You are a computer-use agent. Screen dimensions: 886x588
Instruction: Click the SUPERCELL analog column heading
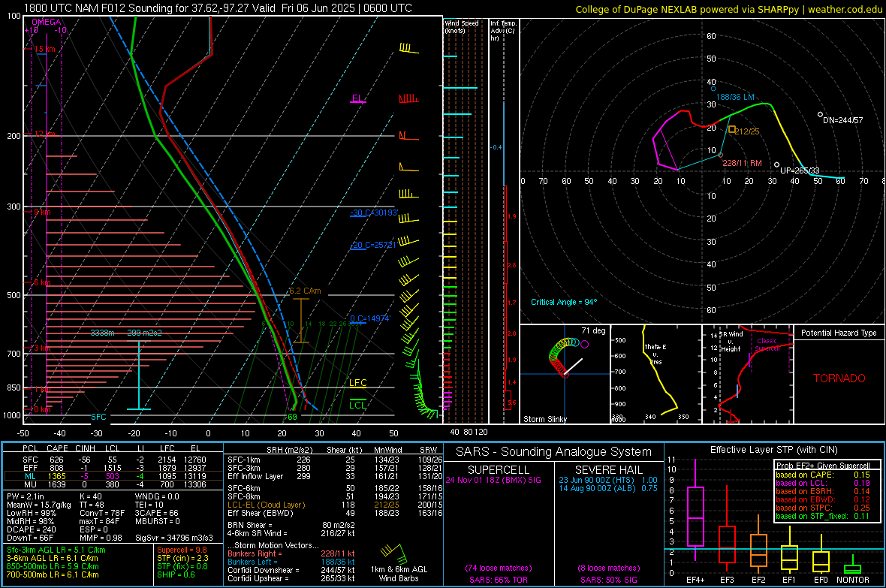[x=499, y=470]
